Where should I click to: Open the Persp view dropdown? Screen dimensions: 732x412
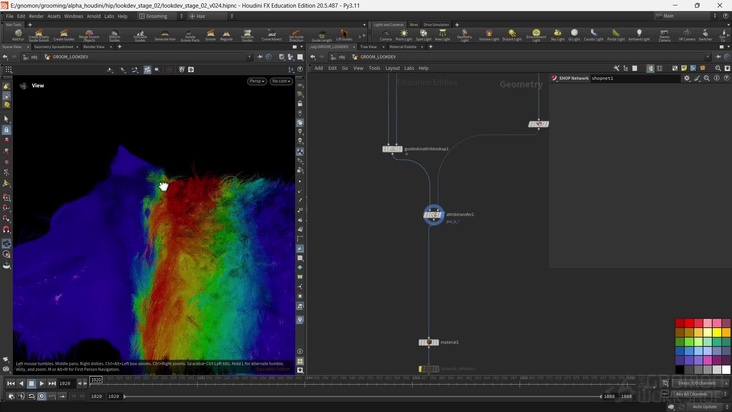coord(257,81)
